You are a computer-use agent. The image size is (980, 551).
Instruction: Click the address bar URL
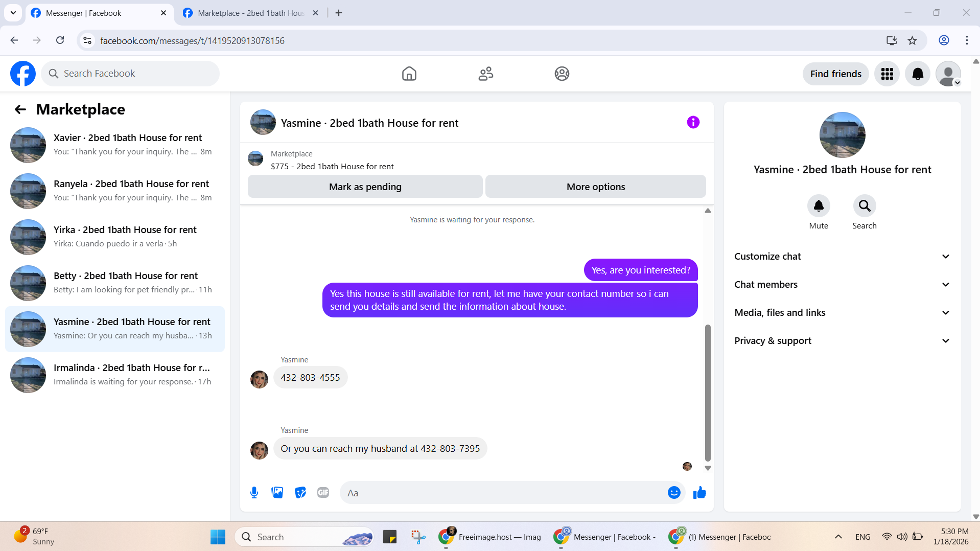coord(192,41)
